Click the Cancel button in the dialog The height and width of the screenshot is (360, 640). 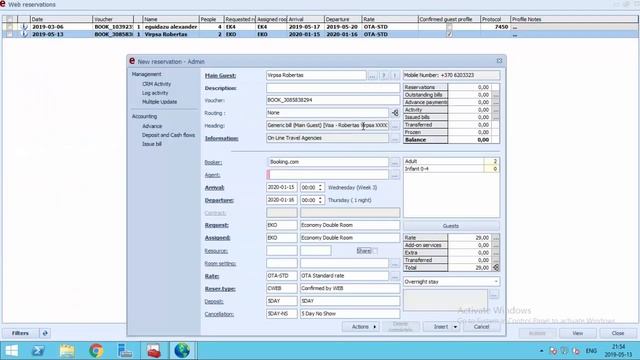tap(481, 327)
